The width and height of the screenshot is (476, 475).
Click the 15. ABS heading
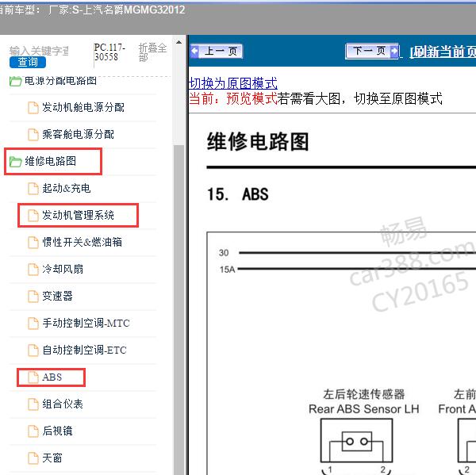click(238, 194)
